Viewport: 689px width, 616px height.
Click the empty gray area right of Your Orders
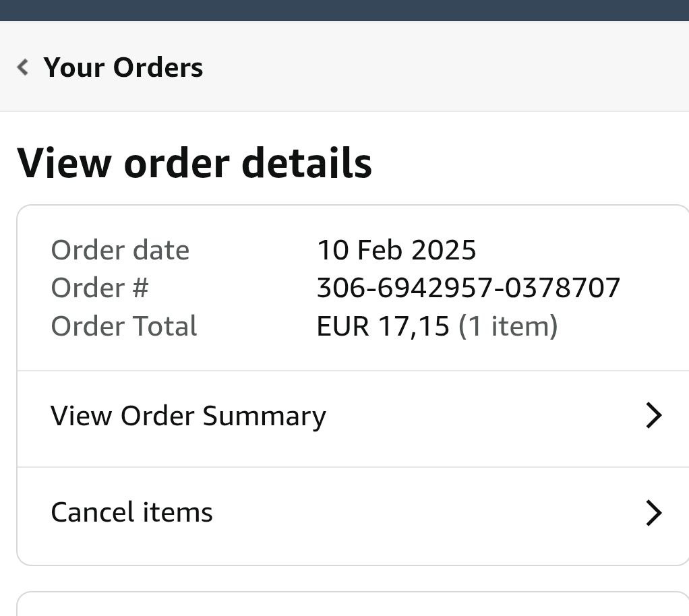(445, 67)
